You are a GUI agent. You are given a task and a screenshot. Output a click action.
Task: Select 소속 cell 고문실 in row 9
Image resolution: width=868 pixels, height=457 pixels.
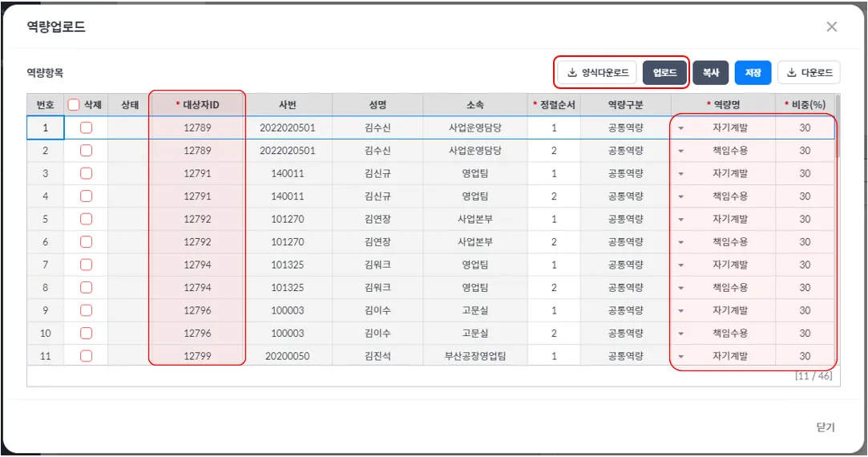[475, 310]
